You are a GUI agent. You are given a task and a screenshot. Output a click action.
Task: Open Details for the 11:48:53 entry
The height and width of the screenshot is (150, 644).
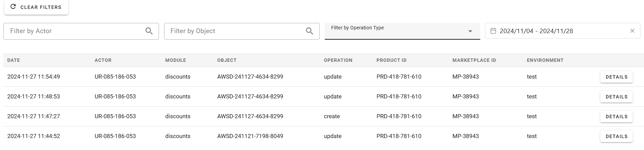pyautogui.click(x=616, y=97)
